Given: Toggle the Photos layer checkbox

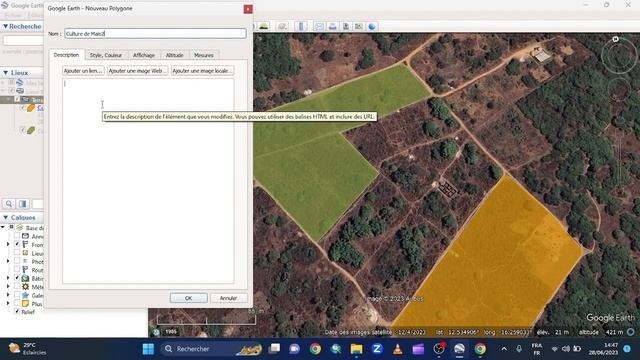Looking at the screenshot, I should point(17,261).
